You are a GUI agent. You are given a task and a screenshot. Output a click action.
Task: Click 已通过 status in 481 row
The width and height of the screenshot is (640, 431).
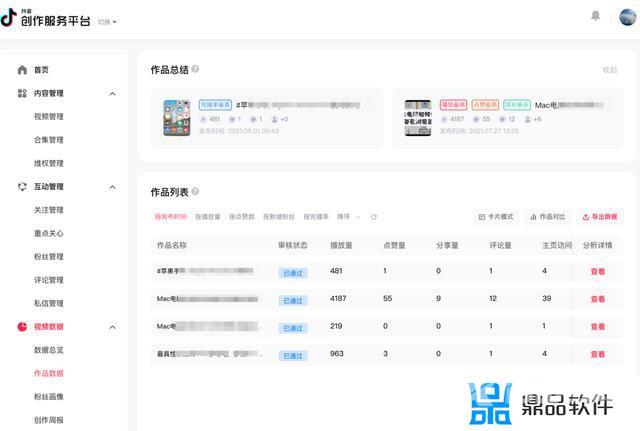(293, 273)
